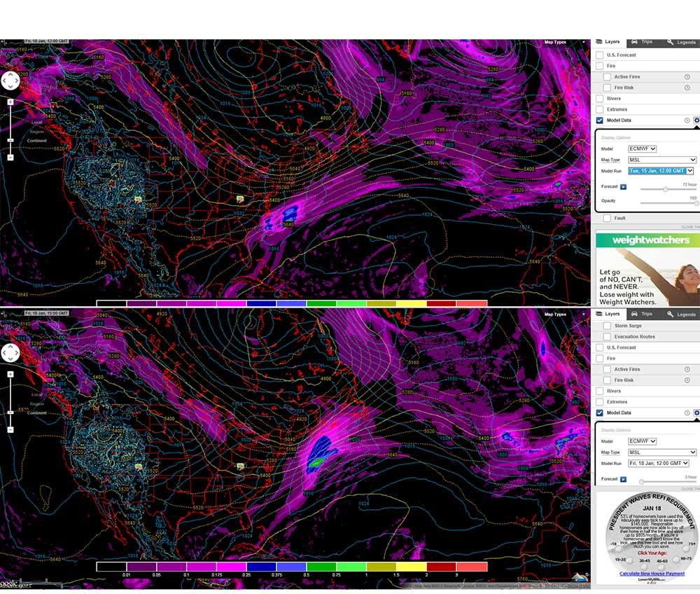Select Layers tab in top panel
The width and height of the screenshot is (700, 594).
click(x=608, y=42)
